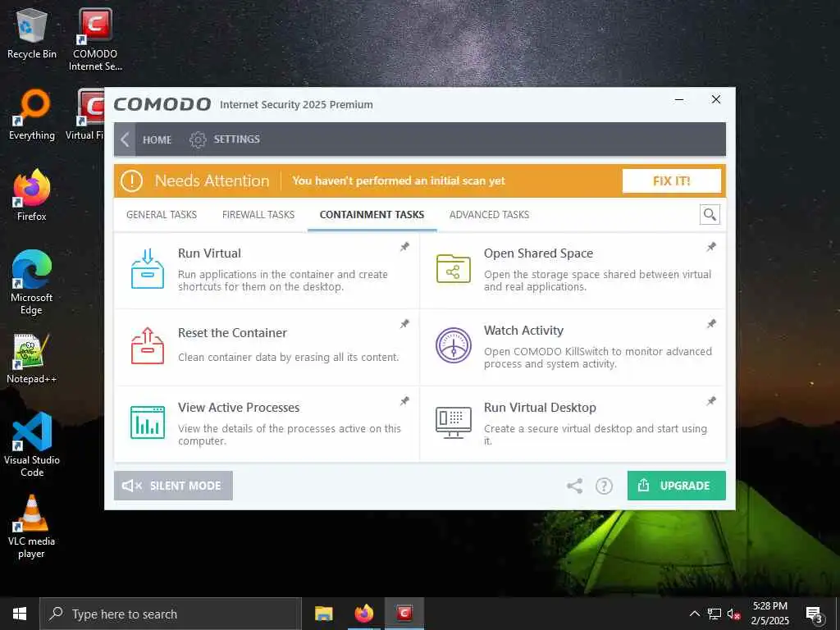This screenshot has height=630, width=840.
Task: Open Recycle Bin desktop icon
Action: [32, 34]
